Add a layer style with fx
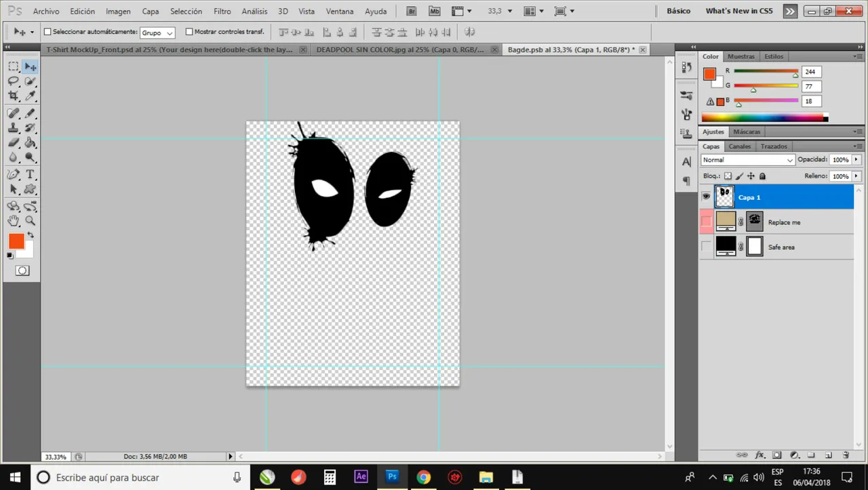This screenshot has height=490, width=868. coord(760,455)
